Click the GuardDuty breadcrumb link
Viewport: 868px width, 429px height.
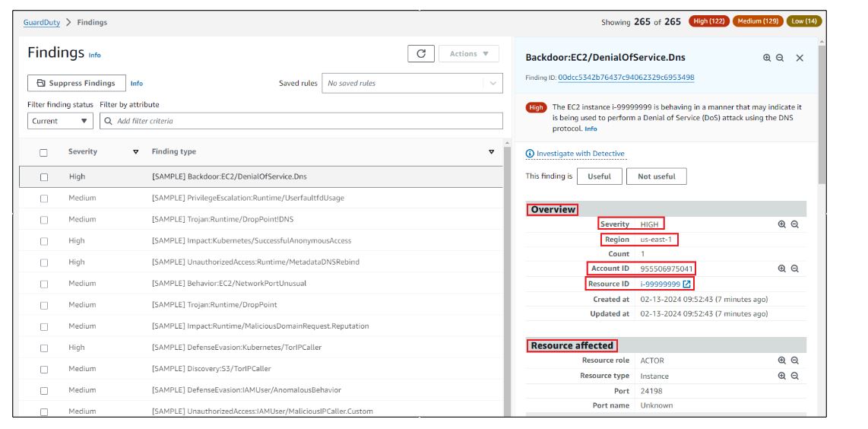pos(42,23)
